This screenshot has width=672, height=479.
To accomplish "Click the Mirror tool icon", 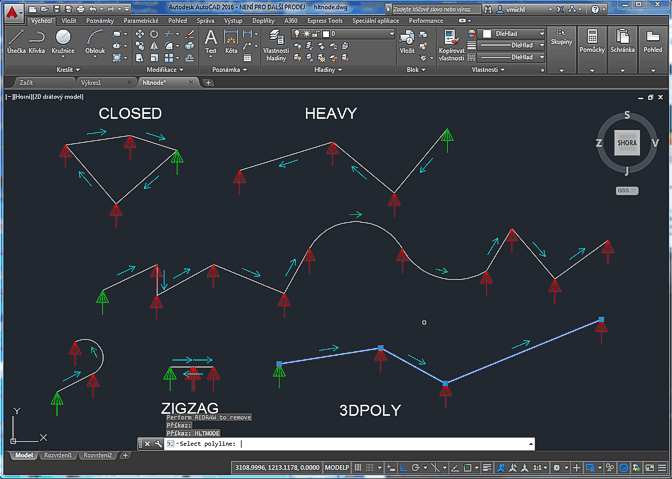I will coord(154,46).
